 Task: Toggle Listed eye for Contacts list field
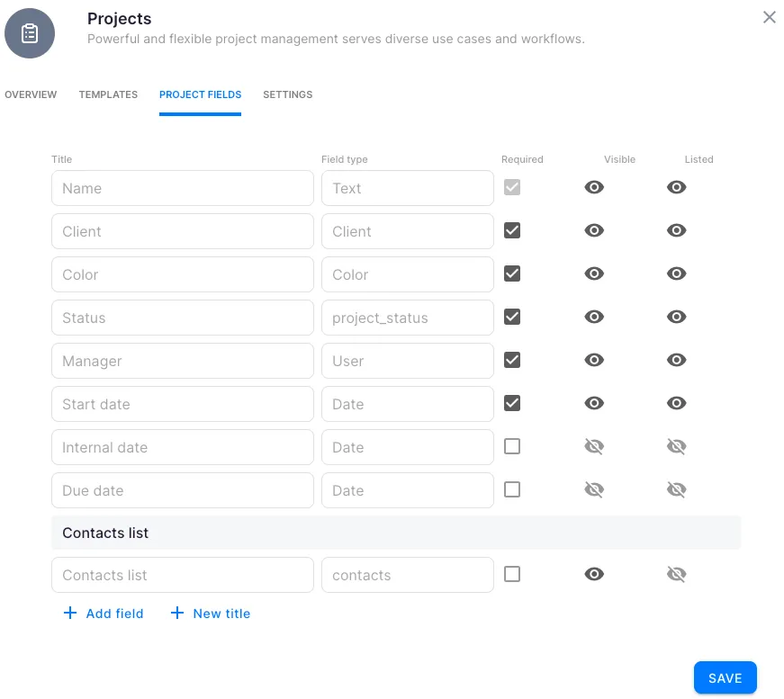(677, 575)
